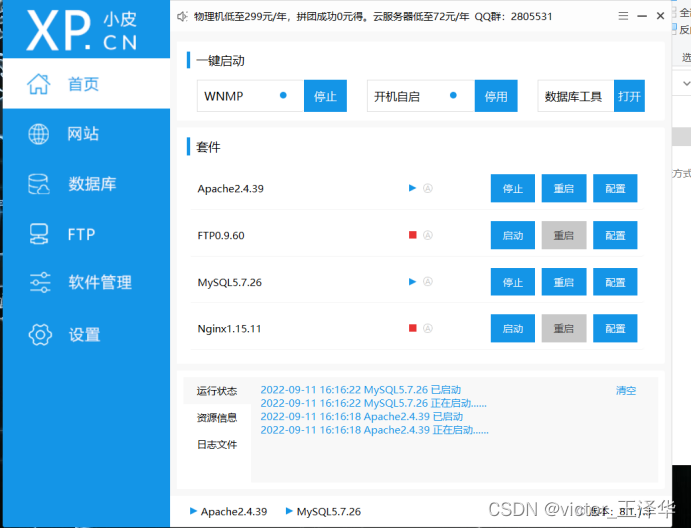
Task: Start Nginx1.15.11 service
Action: click(x=513, y=328)
